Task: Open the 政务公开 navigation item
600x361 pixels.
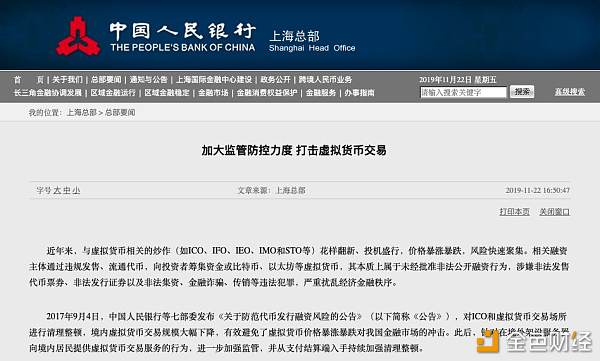Action: pyautogui.click(x=276, y=80)
